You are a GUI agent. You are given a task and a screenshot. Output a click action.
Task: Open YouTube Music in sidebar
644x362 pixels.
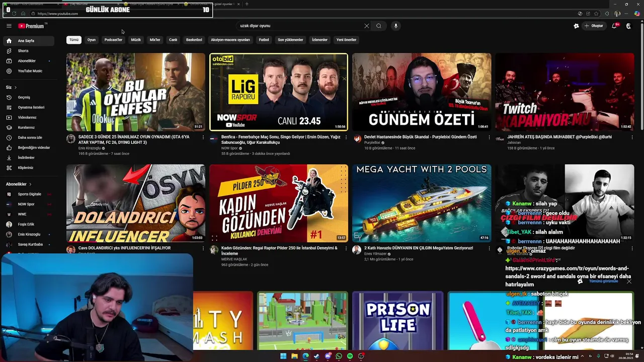[28, 71]
